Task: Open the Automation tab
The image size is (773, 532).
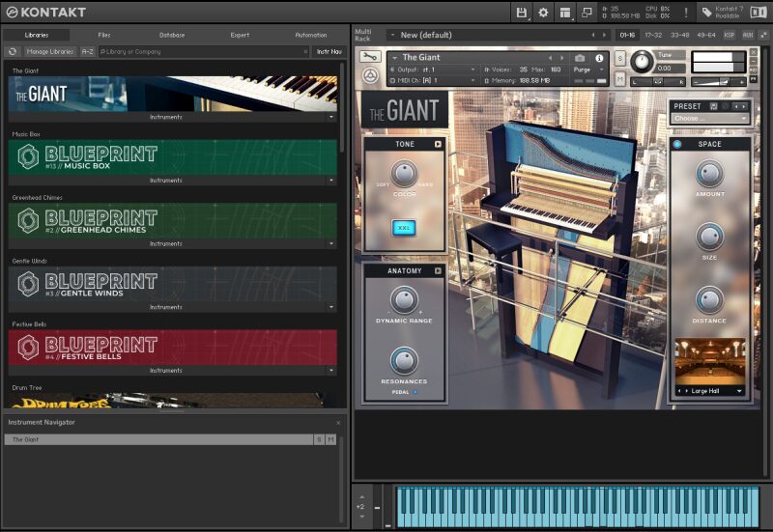Action: tap(310, 35)
